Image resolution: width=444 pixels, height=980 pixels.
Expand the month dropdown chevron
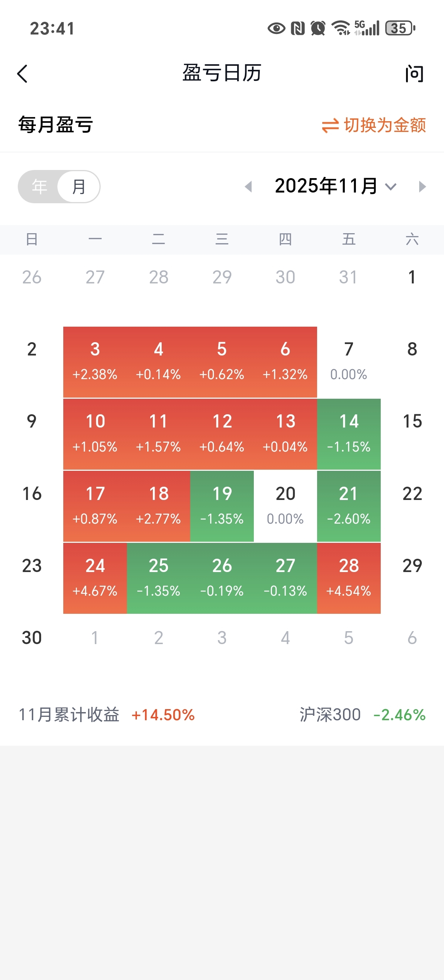391,186
